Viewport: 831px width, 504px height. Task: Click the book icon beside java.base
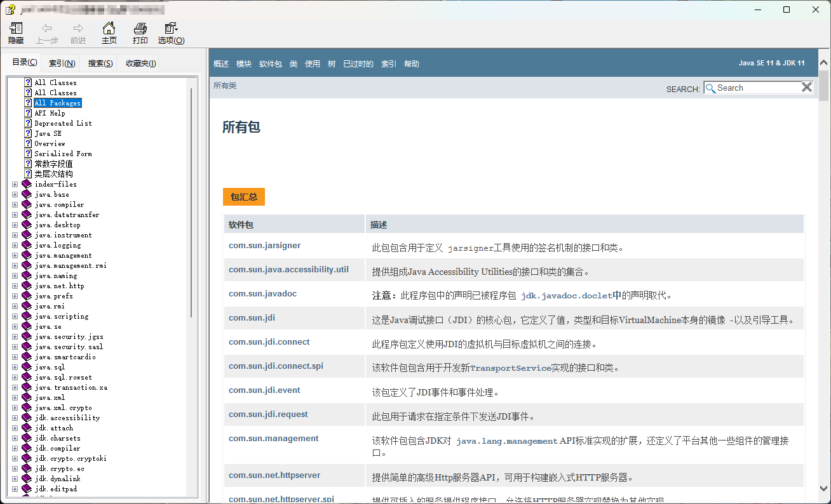click(25, 194)
